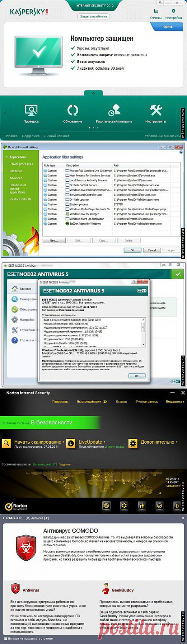Select Parent processes in Dr.Web sidebar

[21, 164]
